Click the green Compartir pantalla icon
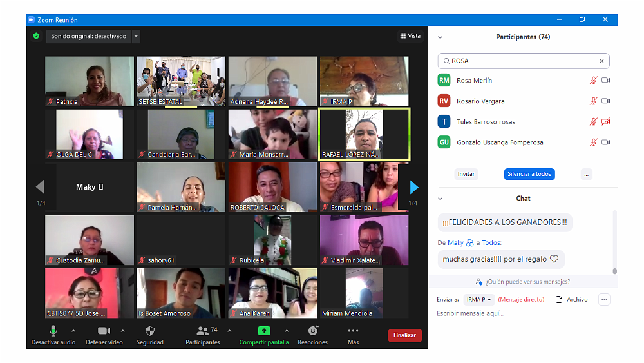Viewport: 644px width, 363px height. tap(264, 331)
